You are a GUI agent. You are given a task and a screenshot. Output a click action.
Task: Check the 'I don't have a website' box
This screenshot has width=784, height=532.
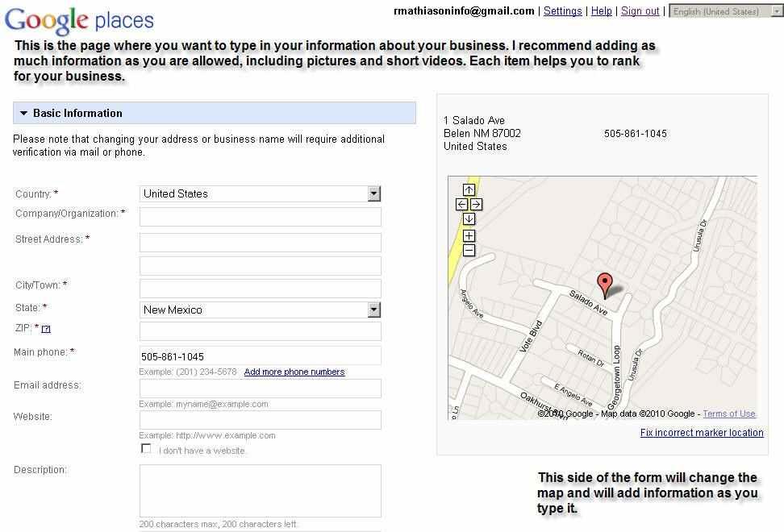tap(146, 449)
